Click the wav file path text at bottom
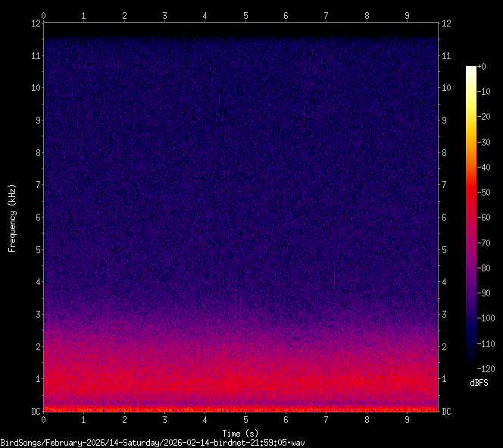Screen dimensions: 503x448 coord(152,442)
